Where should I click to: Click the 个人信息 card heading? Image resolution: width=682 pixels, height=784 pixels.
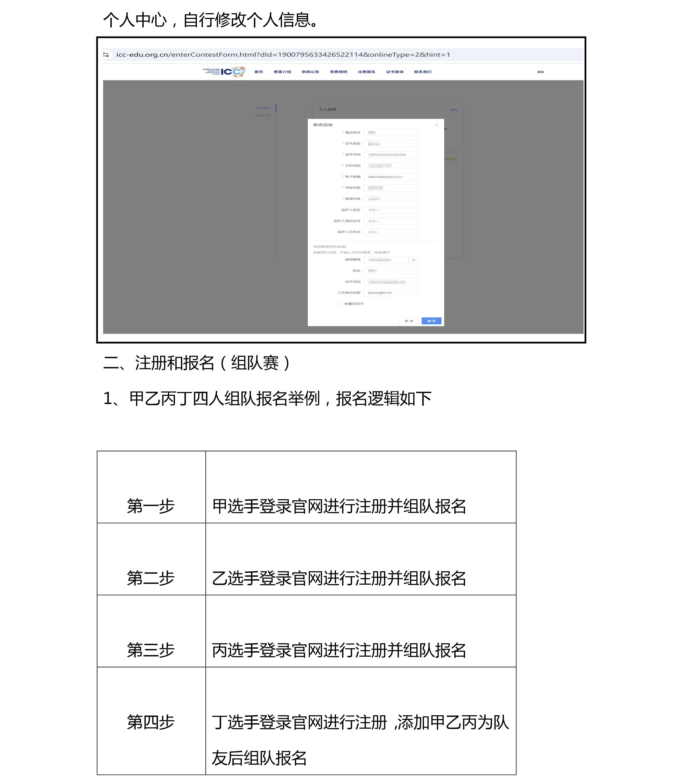coord(327,109)
